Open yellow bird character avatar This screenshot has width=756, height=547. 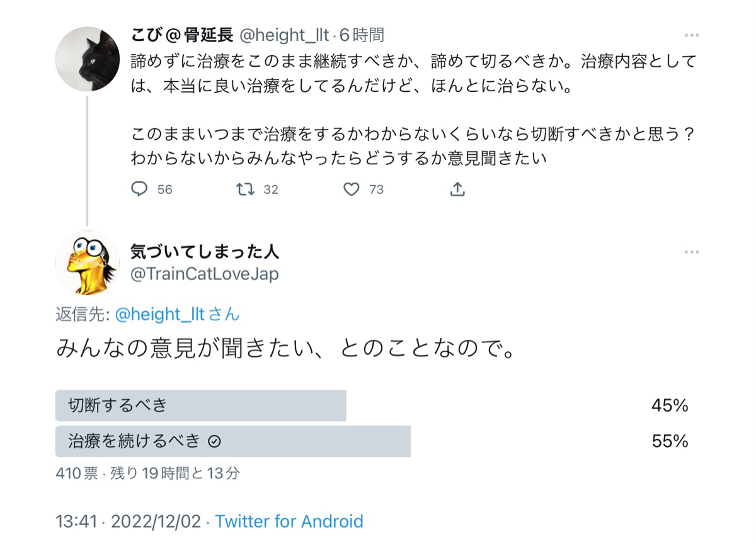pos(88,262)
